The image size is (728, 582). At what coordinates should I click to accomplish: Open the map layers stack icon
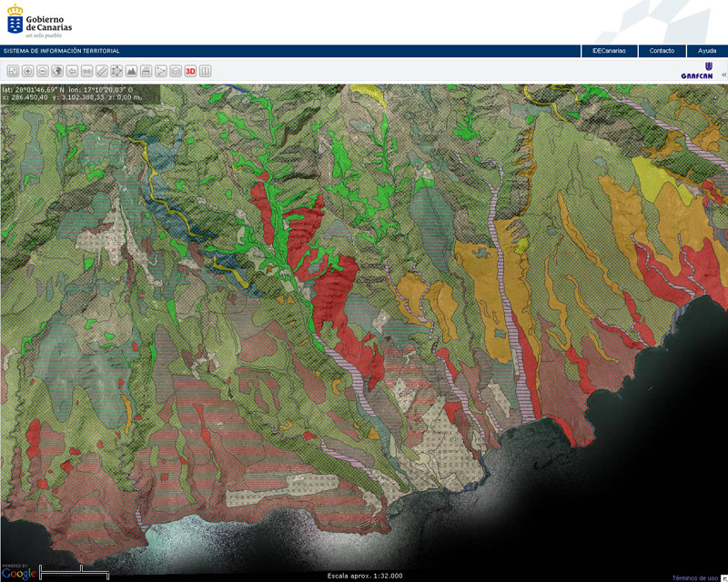coord(176,71)
